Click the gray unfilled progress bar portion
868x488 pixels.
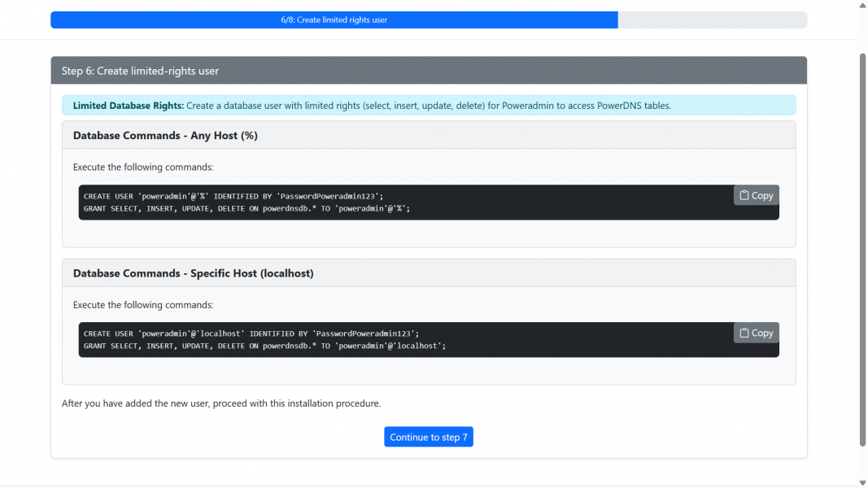point(712,20)
